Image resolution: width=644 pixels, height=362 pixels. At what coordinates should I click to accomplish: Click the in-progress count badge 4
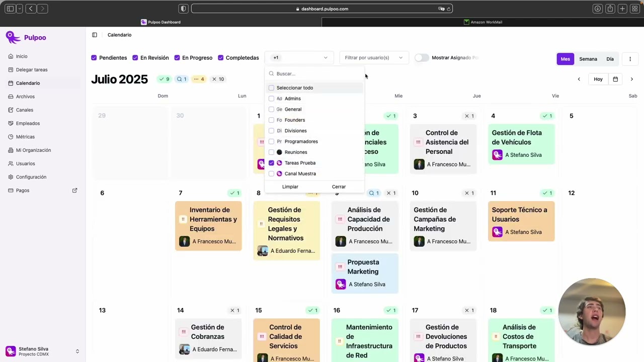pos(199,79)
